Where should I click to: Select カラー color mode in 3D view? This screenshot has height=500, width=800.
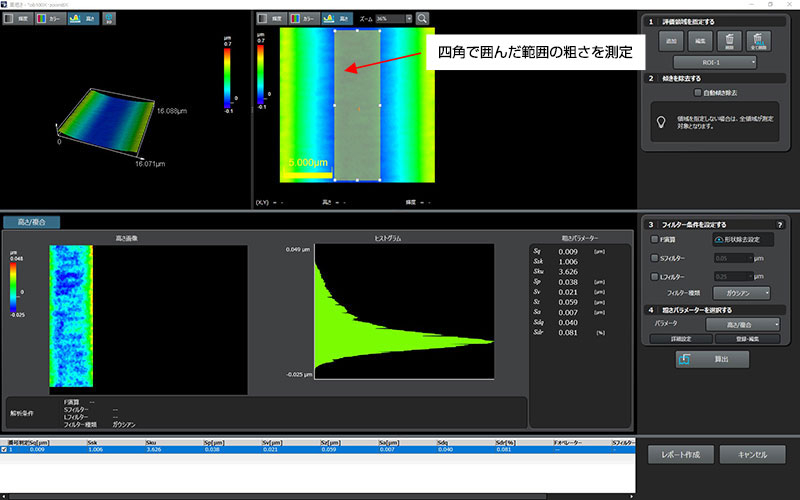pos(51,18)
